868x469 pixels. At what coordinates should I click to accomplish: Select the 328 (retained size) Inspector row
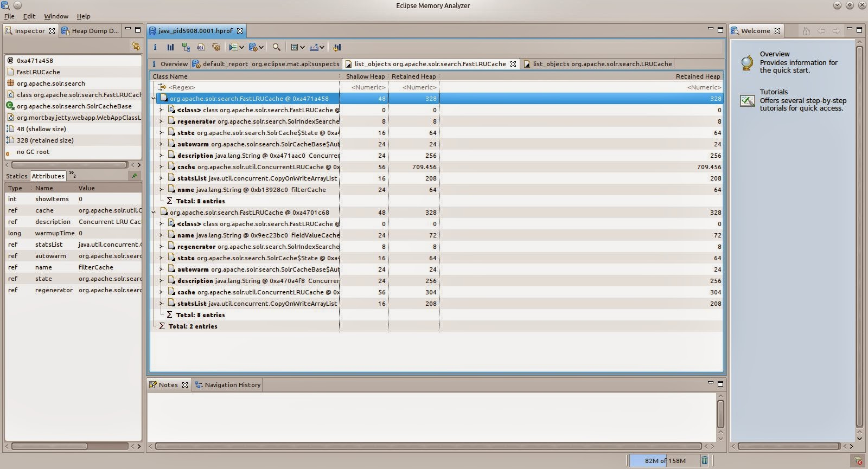73,140
